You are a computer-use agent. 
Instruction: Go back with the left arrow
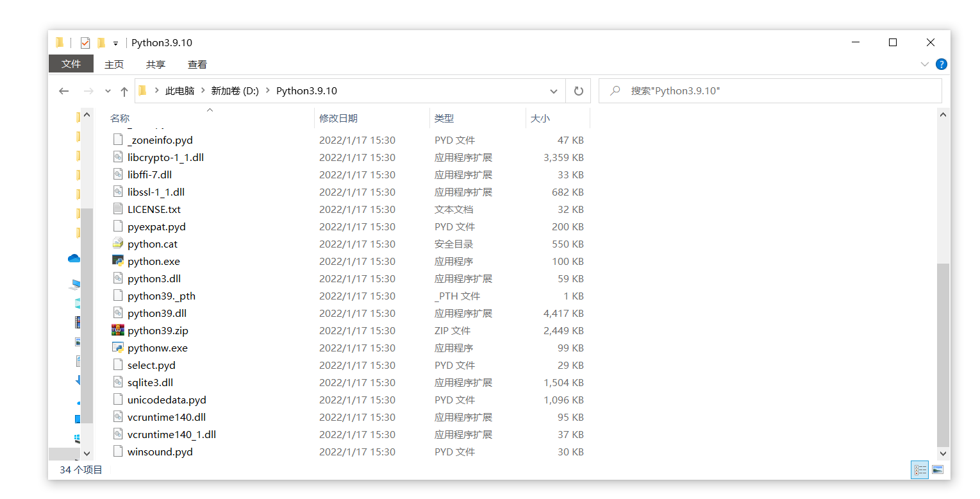[x=63, y=91]
